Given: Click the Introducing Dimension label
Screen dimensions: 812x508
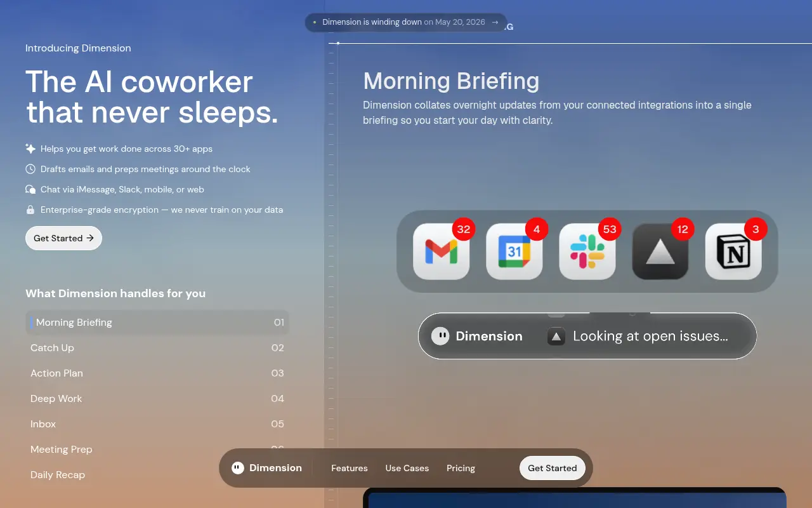Looking at the screenshot, I should tap(78, 48).
